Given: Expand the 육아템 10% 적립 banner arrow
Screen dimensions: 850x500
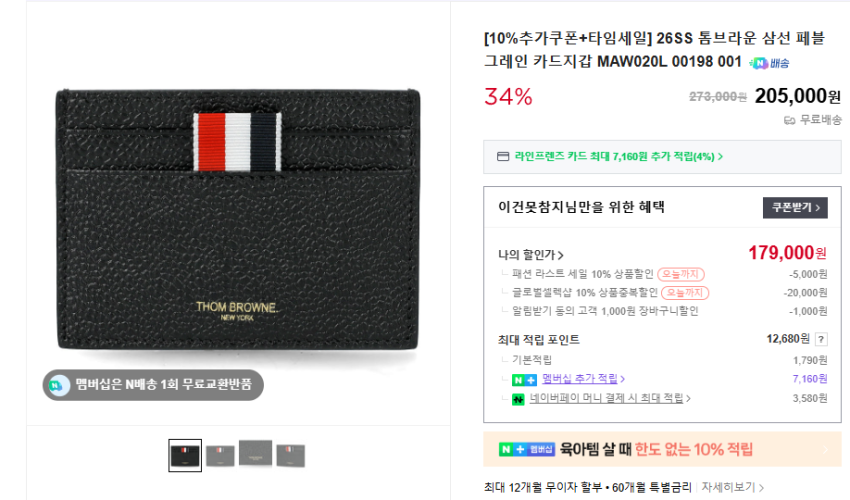Looking at the screenshot, I should pos(825,450).
